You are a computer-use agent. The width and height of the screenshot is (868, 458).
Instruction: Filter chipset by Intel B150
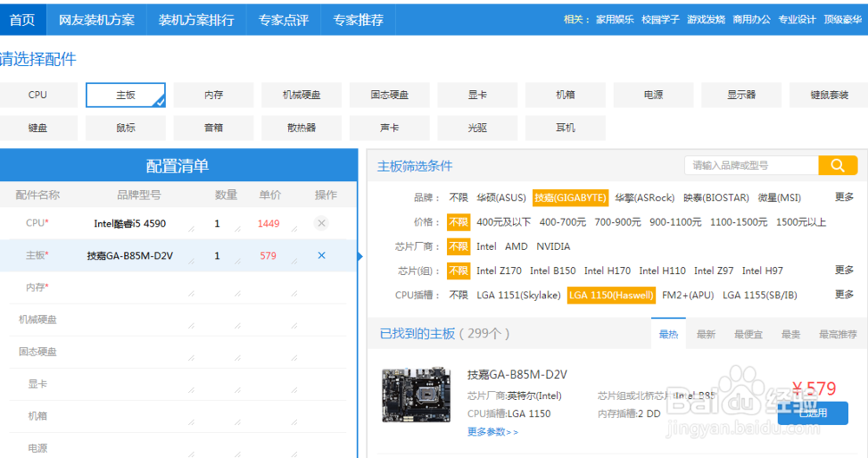[552, 271]
